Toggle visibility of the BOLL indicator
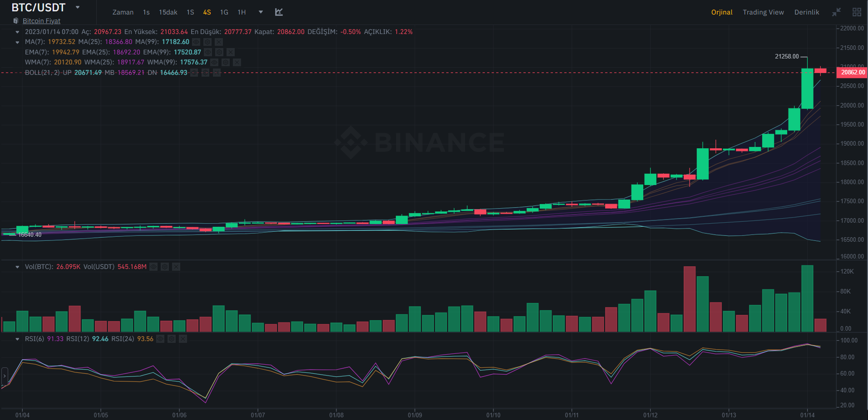This screenshot has height=420, width=868. coord(194,73)
